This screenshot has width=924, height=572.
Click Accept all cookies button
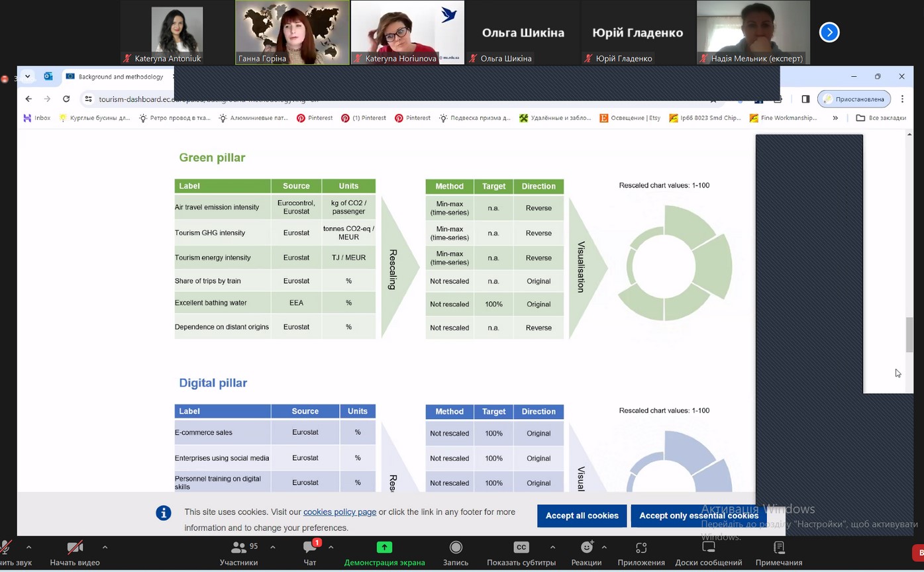(582, 516)
